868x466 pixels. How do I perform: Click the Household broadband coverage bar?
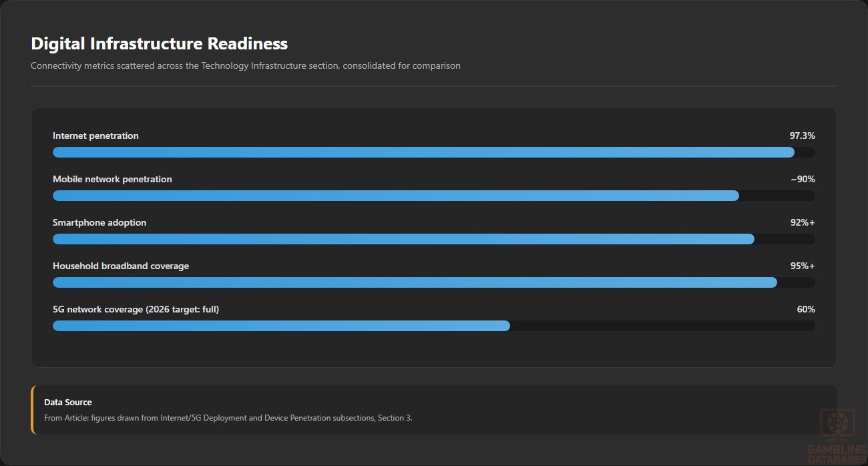point(434,282)
